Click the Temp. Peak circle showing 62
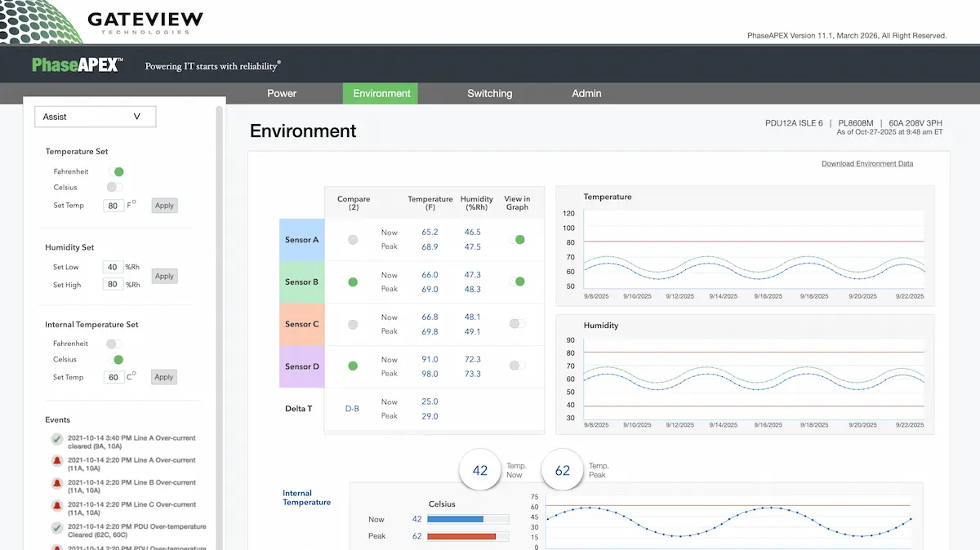980x550 pixels. (x=563, y=470)
